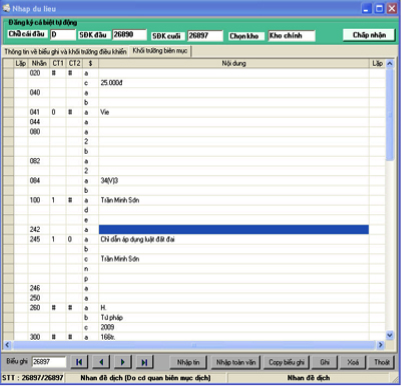
Task: Click horizontal scrollbar right arrow
Action: (381, 345)
